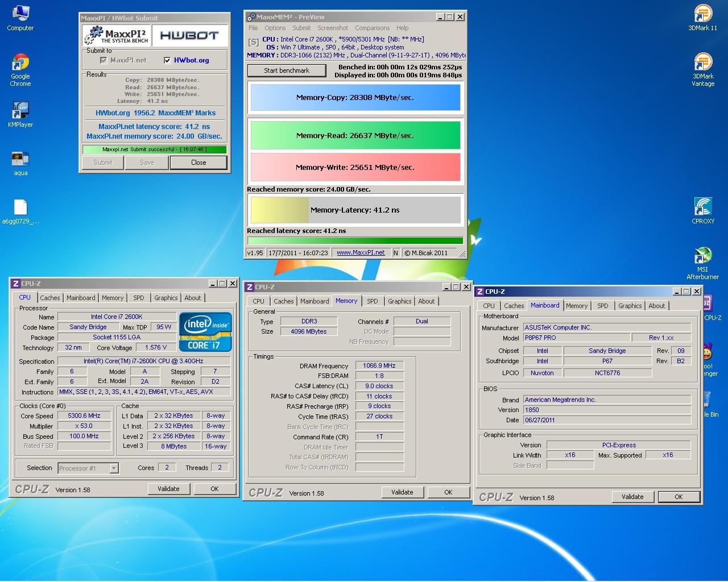Open the Submit menu in MaxxMEM²
Viewport: 728px width, 582px height.
point(301,28)
